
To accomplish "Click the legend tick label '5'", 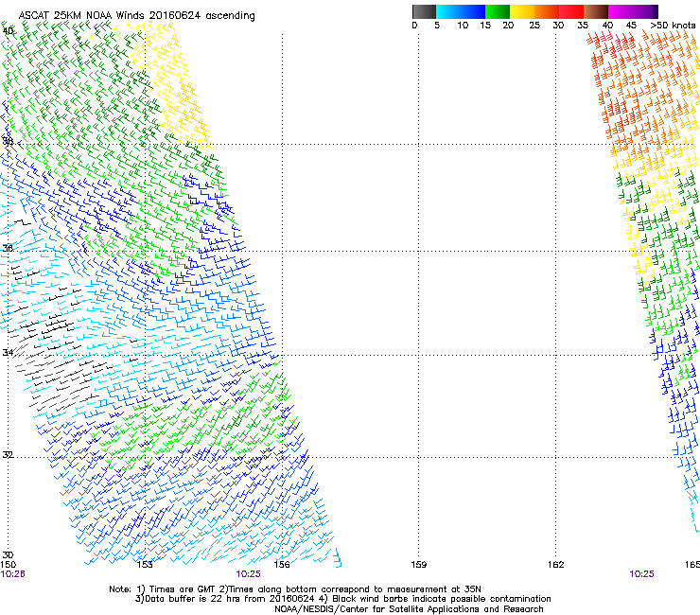I will click(437, 26).
